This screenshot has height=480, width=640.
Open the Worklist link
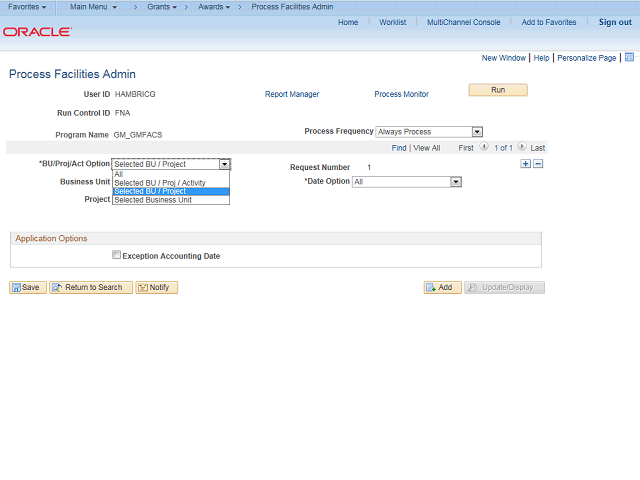click(x=393, y=22)
